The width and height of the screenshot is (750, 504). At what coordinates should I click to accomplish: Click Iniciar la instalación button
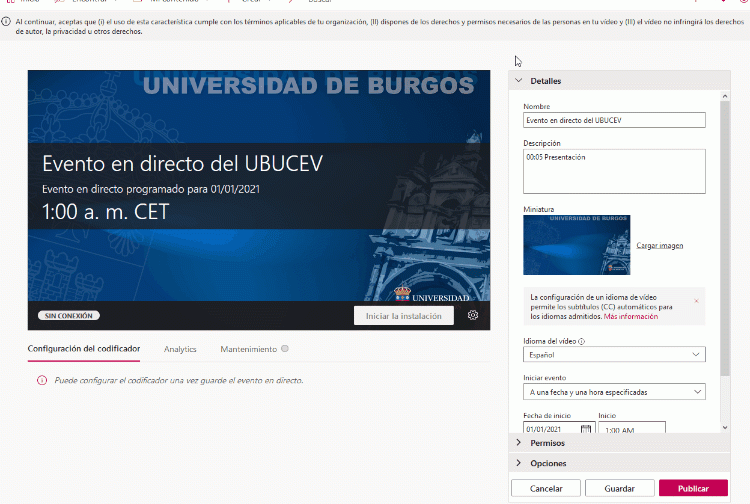tap(404, 316)
